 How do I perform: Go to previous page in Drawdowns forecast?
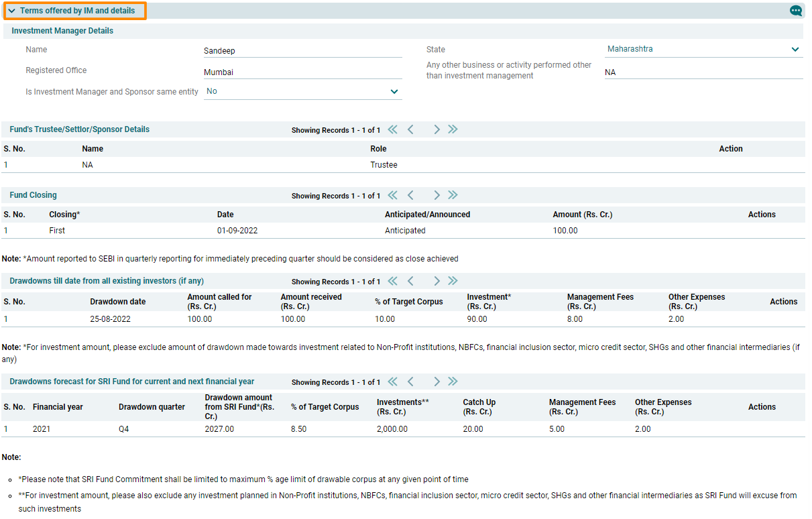pyautogui.click(x=410, y=382)
